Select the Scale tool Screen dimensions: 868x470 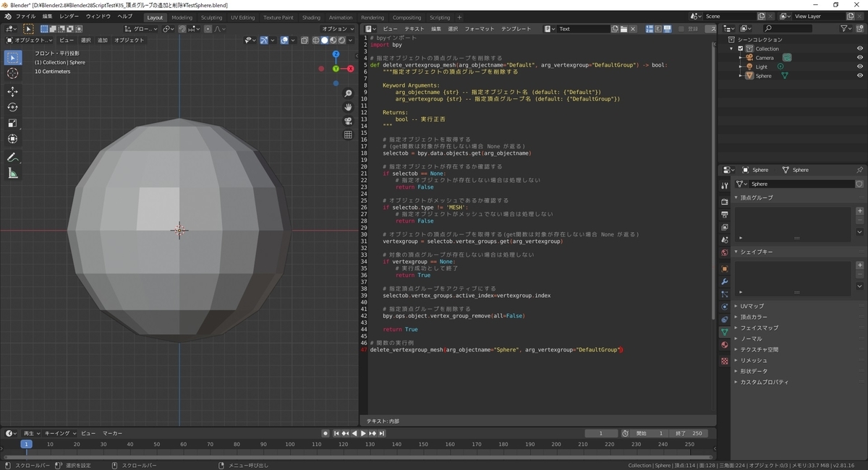pos(12,123)
